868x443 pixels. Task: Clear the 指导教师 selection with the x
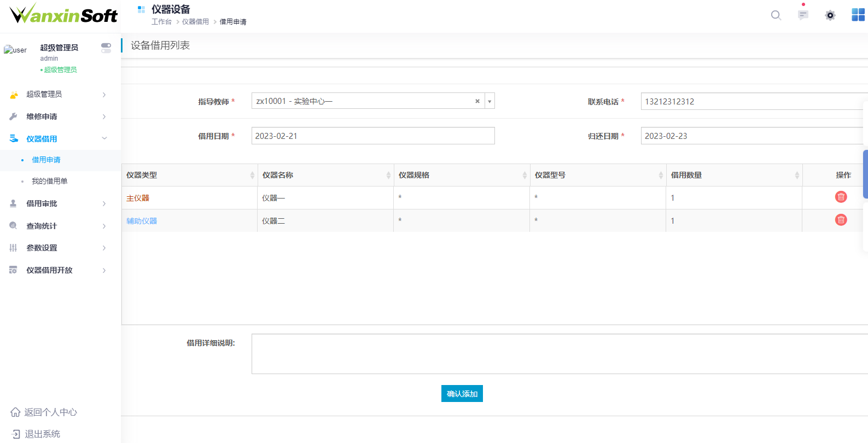tap(477, 101)
